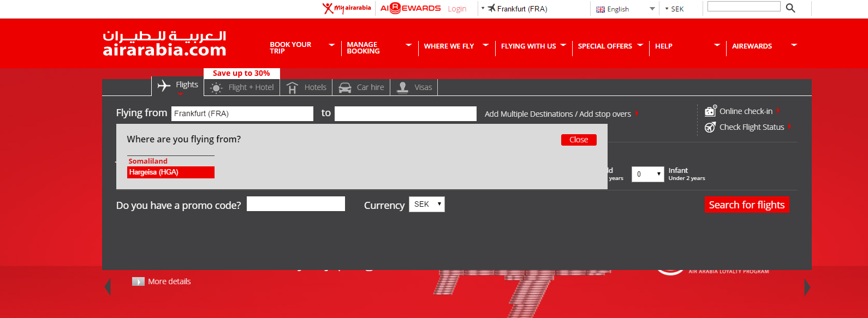Click the promo code input field
868x318 pixels.
296,203
